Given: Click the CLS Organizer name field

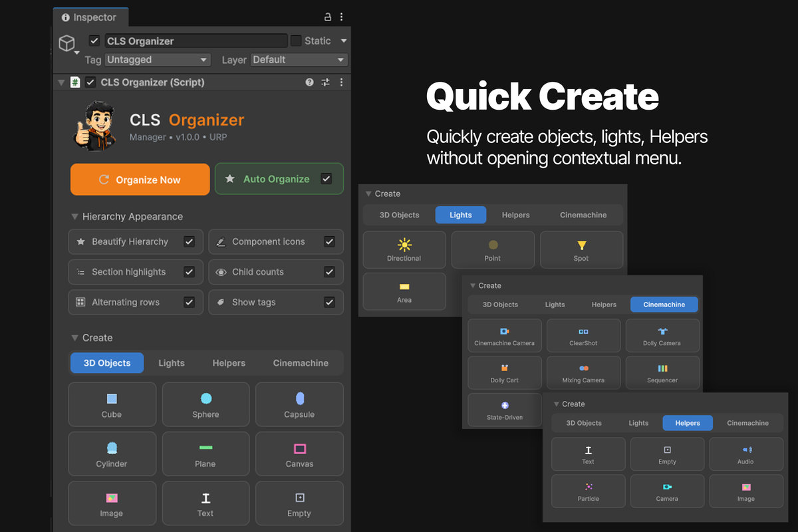Looking at the screenshot, I should [196, 41].
